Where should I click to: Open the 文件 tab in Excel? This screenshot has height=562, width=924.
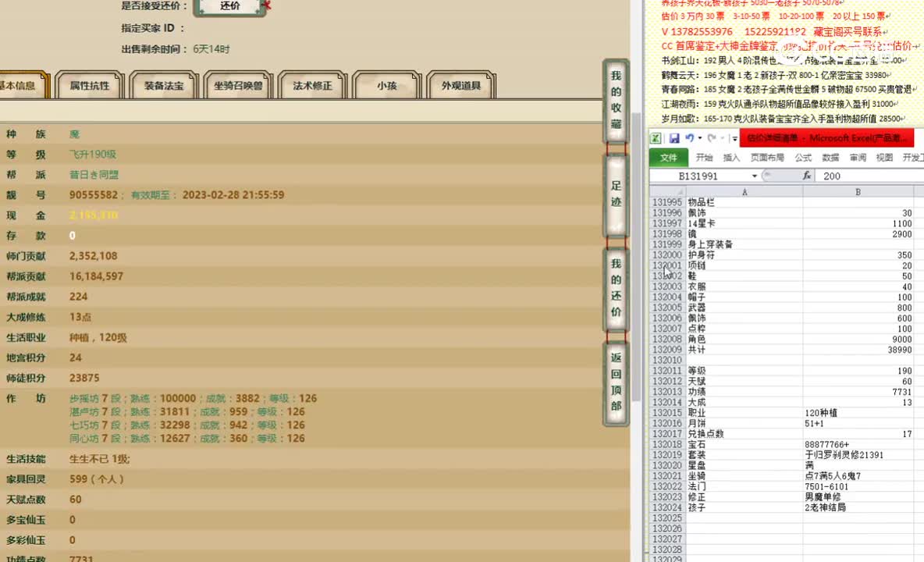(x=668, y=158)
